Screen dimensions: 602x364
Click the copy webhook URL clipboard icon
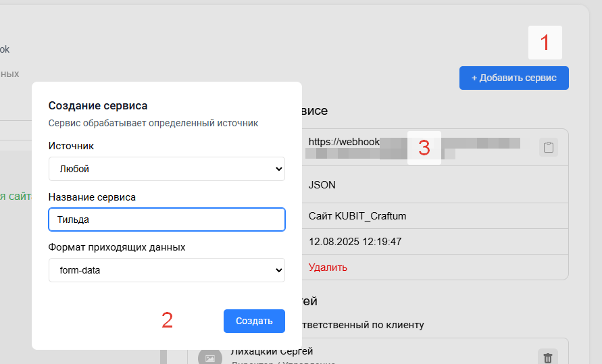[548, 147]
